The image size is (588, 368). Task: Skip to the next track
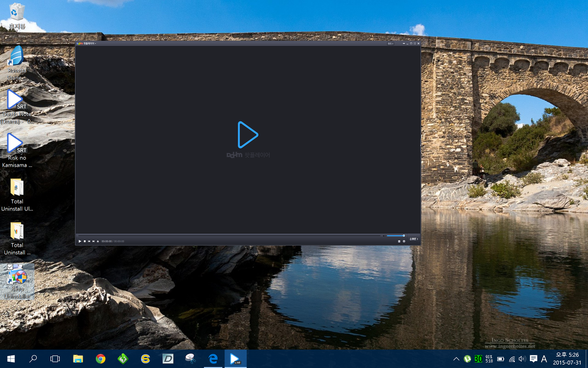tap(93, 241)
